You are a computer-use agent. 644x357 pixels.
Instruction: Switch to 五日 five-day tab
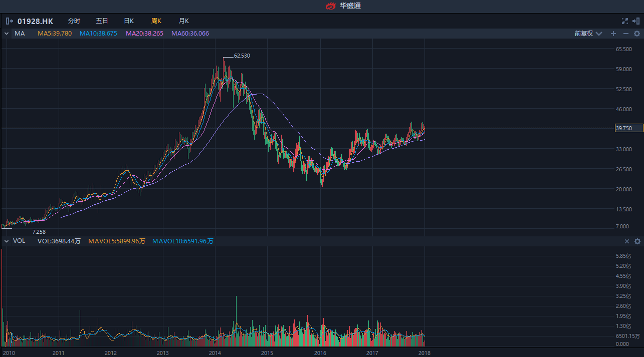click(102, 21)
